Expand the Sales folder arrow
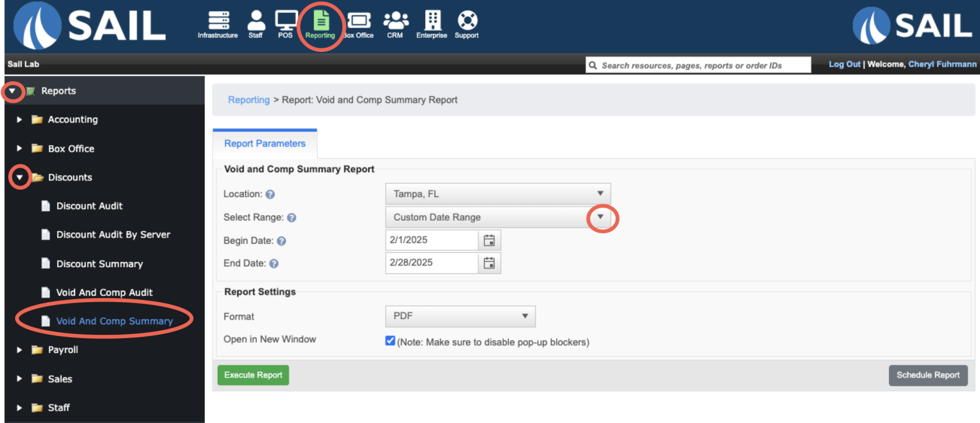Screen dimensions: 980x423 pos(19,379)
